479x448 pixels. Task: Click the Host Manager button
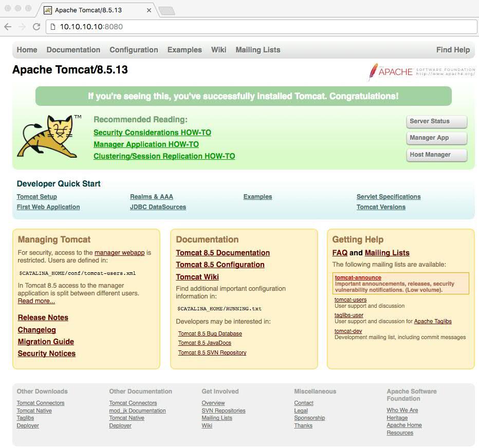(x=436, y=155)
